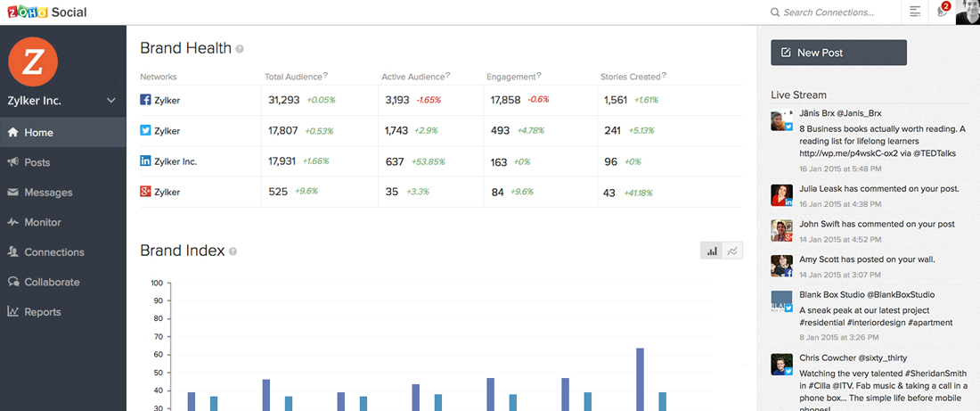Click Twitter total audience 17,807
The image size is (980, 411).
click(283, 131)
